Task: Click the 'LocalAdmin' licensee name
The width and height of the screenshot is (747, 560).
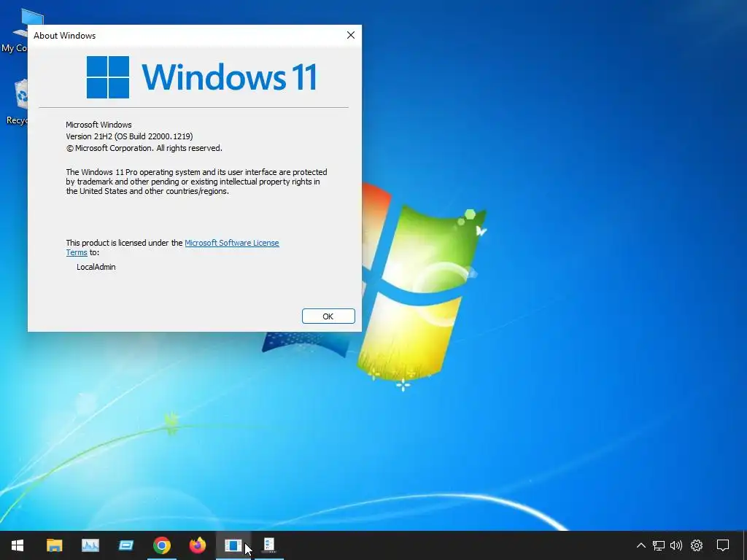Action: 96,267
